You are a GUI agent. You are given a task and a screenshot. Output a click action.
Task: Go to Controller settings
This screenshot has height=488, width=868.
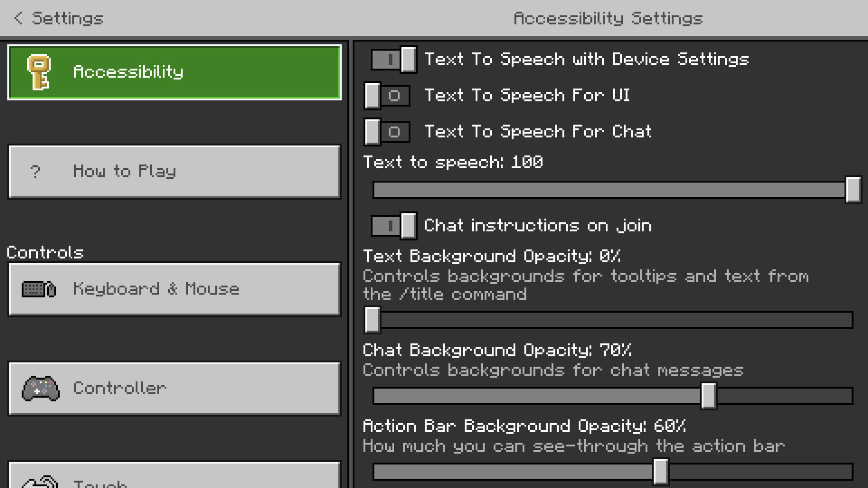click(174, 389)
